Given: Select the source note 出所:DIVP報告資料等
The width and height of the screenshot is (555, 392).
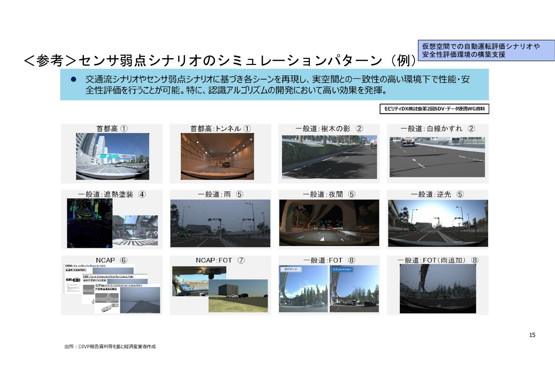Looking at the screenshot, I should pyautogui.click(x=110, y=346).
